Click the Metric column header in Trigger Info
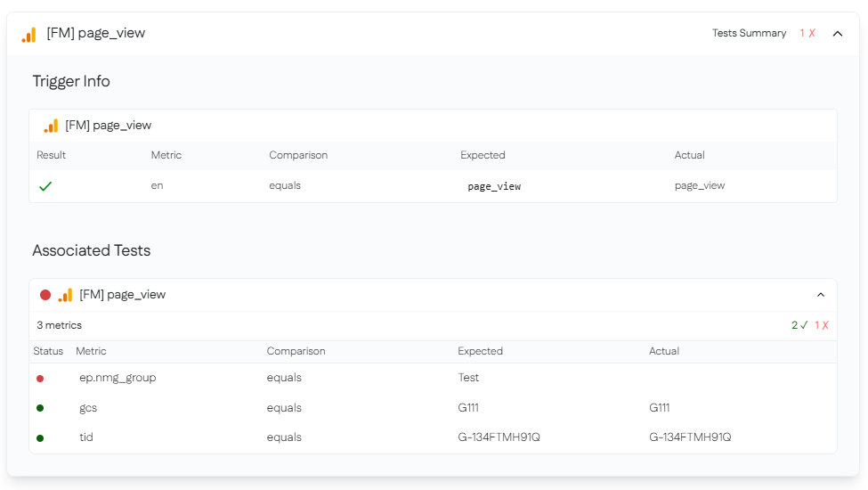 point(166,155)
